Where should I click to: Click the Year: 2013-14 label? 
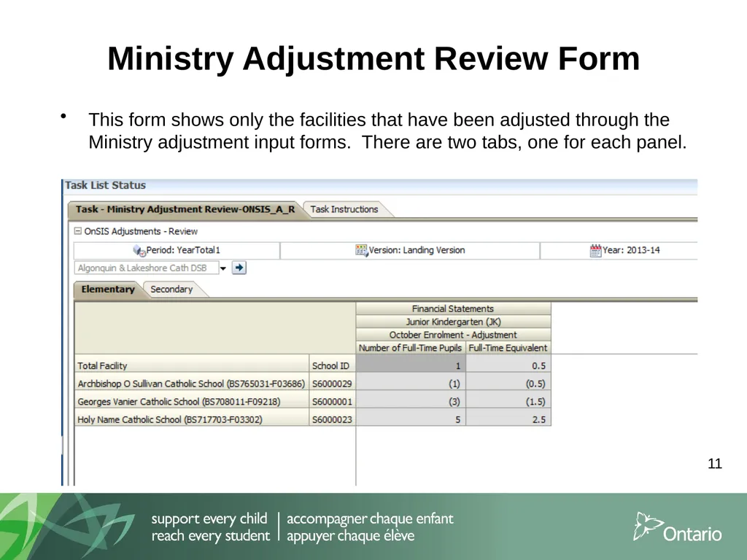point(631,251)
